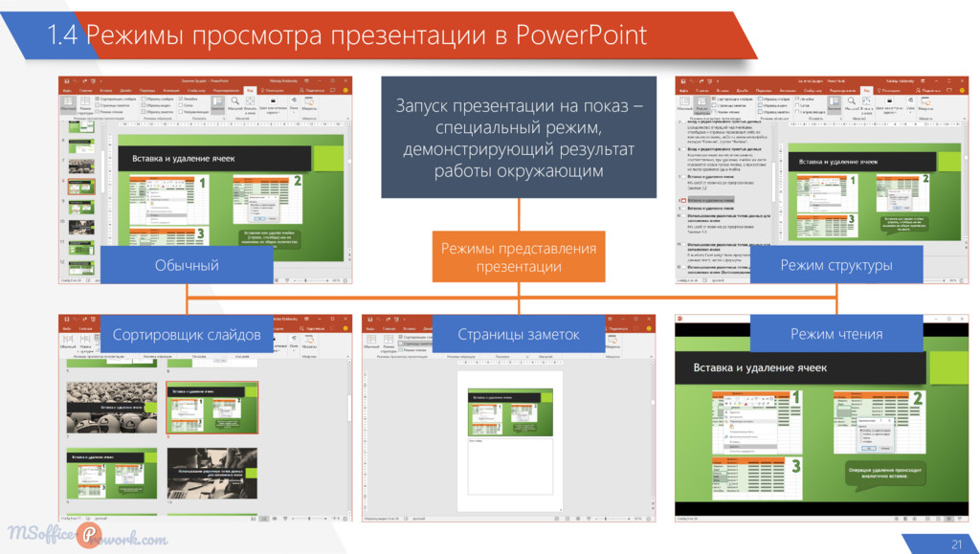Toggle the Линейка checkbox in the top-right window

point(804,99)
